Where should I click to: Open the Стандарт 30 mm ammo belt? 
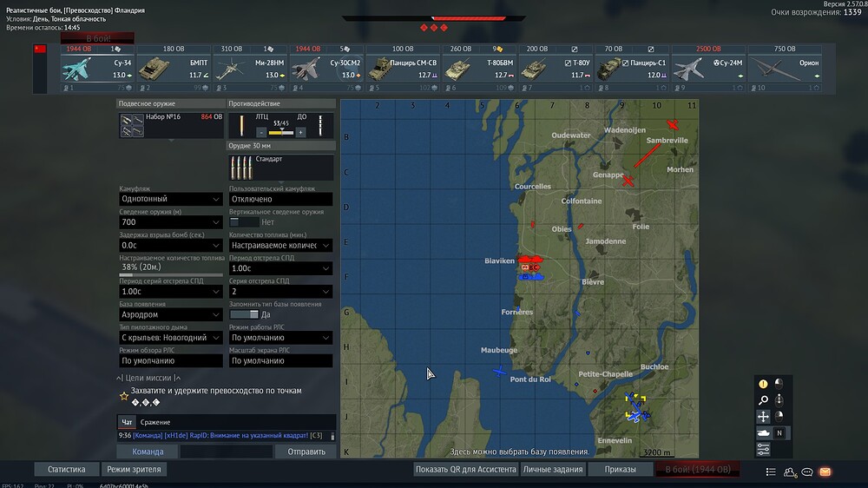point(281,168)
